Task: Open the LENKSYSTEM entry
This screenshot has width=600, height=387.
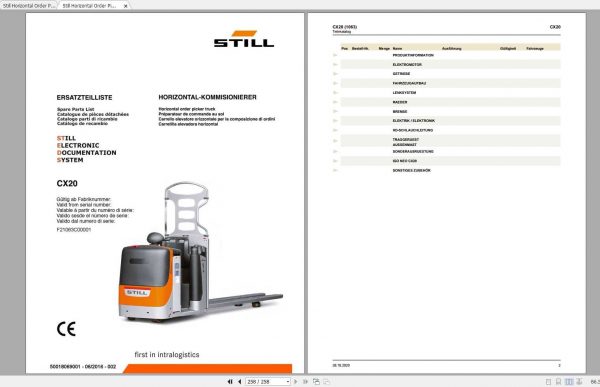Action: pos(404,93)
